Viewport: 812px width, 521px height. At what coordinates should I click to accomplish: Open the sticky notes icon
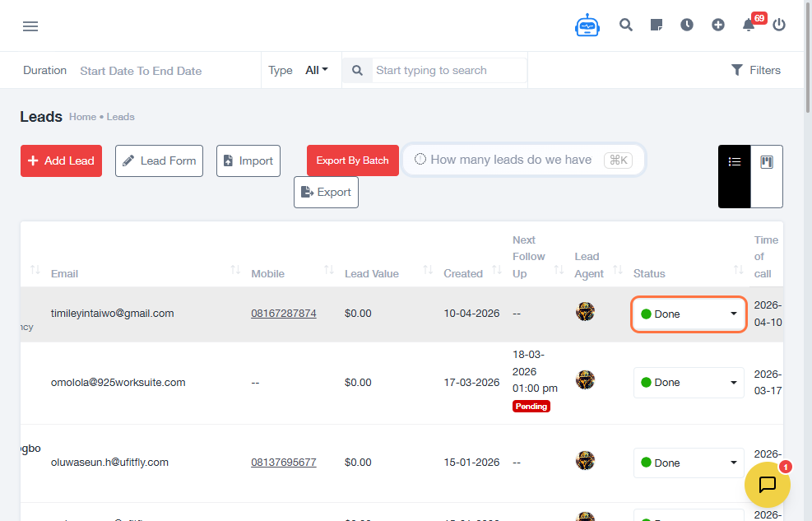[657, 26]
